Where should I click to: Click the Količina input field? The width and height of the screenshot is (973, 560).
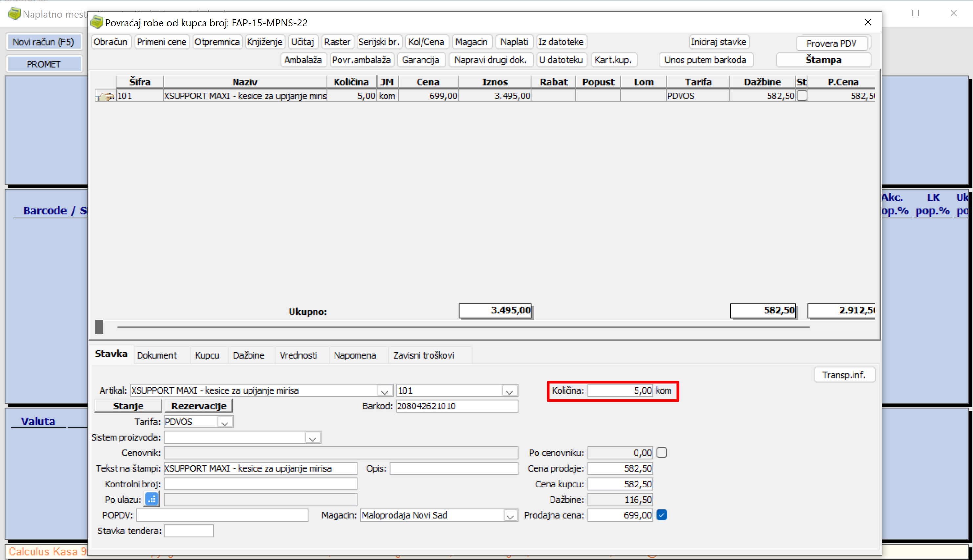click(x=620, y=391)
